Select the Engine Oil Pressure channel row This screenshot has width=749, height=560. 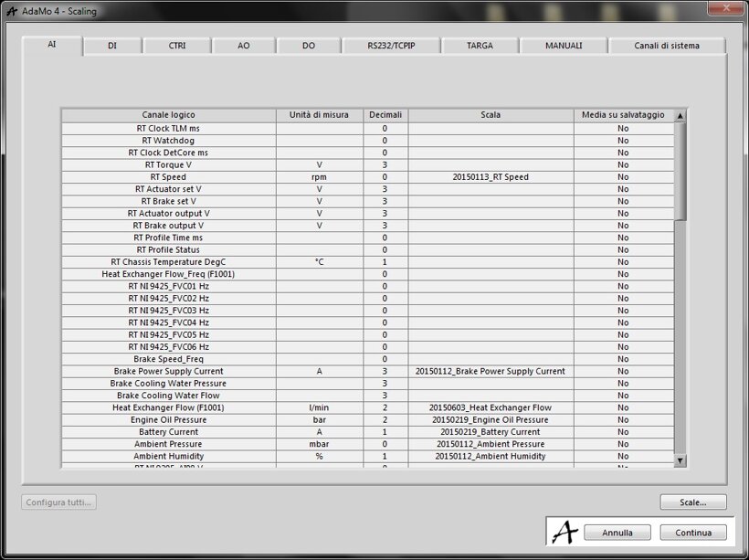169,420
